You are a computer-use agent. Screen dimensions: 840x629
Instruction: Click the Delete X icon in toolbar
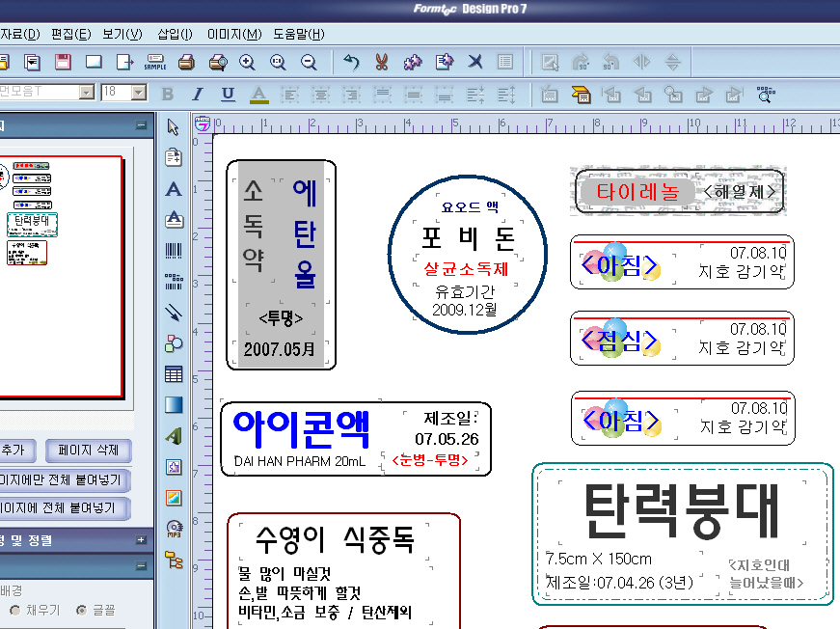(475, 62)
